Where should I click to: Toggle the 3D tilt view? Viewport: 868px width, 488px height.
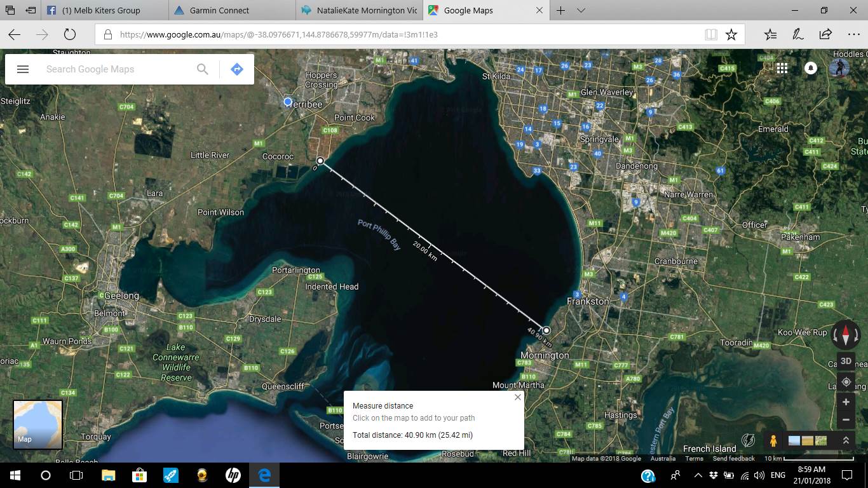click(846, 361)
